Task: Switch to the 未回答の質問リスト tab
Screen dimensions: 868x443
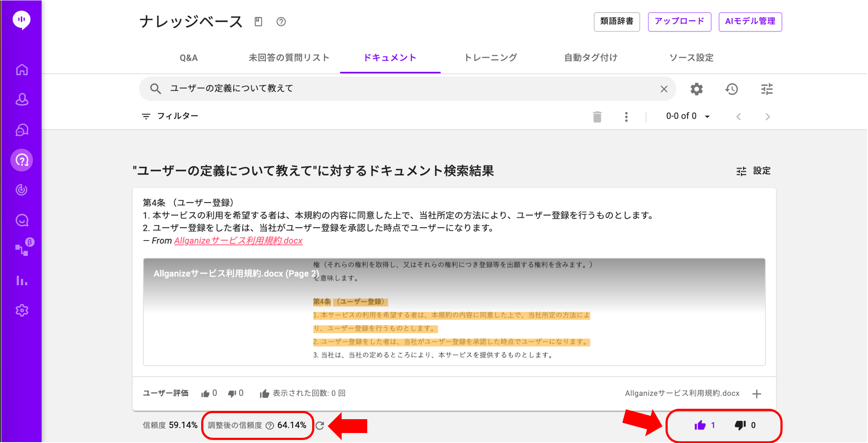Action: coord(289,58)
